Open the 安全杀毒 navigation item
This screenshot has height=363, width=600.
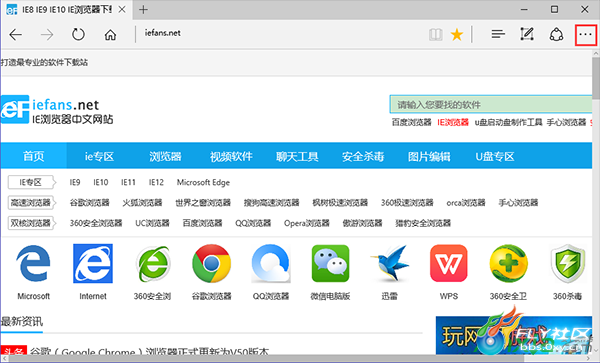point(363,156)
